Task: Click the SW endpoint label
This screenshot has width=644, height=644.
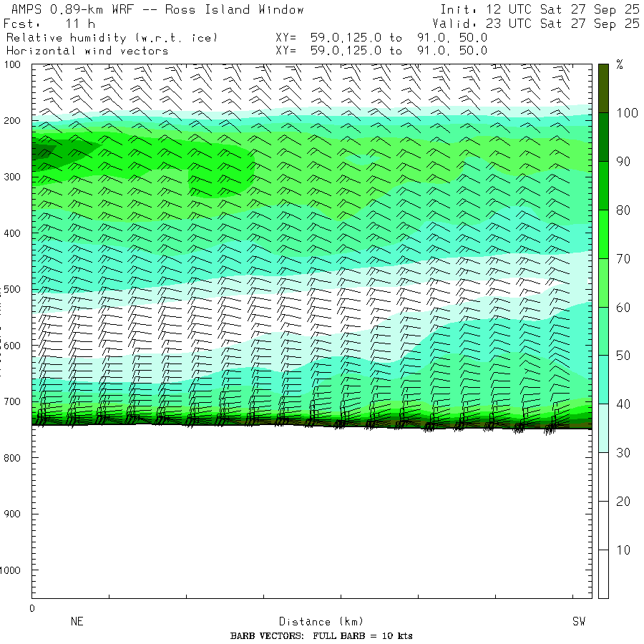Action: 579,621
